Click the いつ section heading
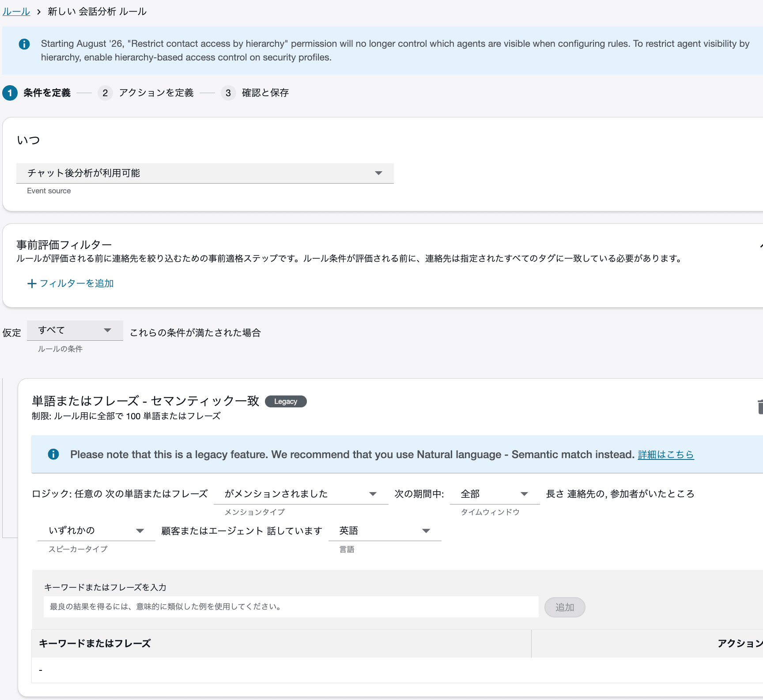Screen dimensions: 763x700 (x=28, y=140)
